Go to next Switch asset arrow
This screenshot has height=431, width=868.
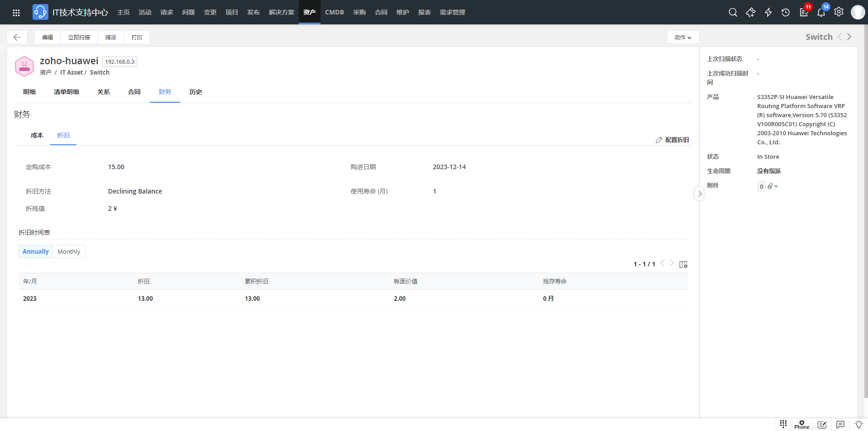pos(849,37)
